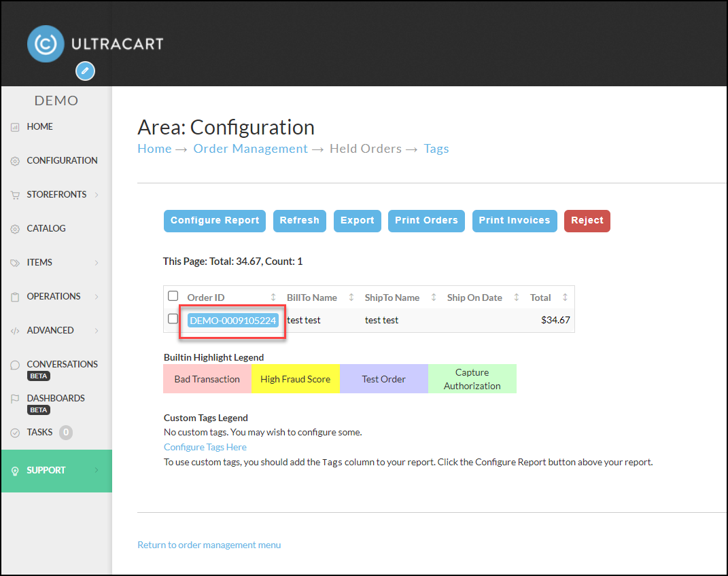Screen dimensions: 728x576
Task: Click the yellow High Fraud Score swatch
Action: pos(295,379)
